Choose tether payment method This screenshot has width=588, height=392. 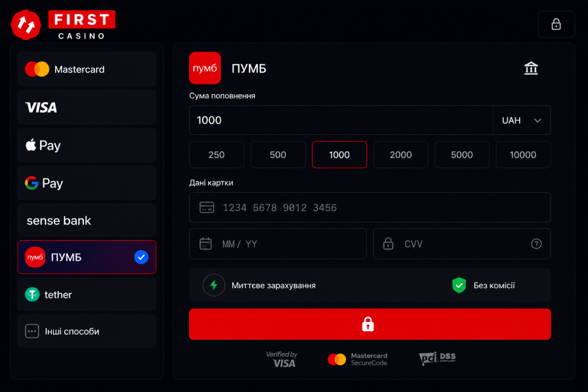(87, 294)
